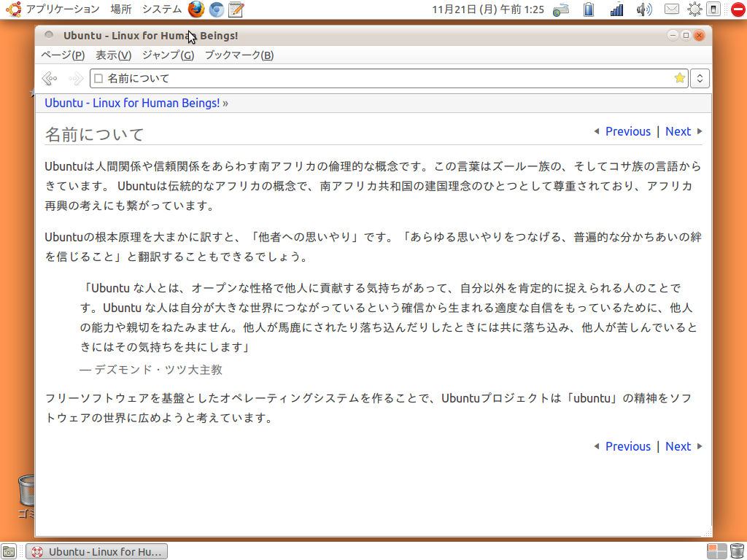747x560 pixels.
Task: Maximize the Ubuntu help window
Action: (686, 35)
